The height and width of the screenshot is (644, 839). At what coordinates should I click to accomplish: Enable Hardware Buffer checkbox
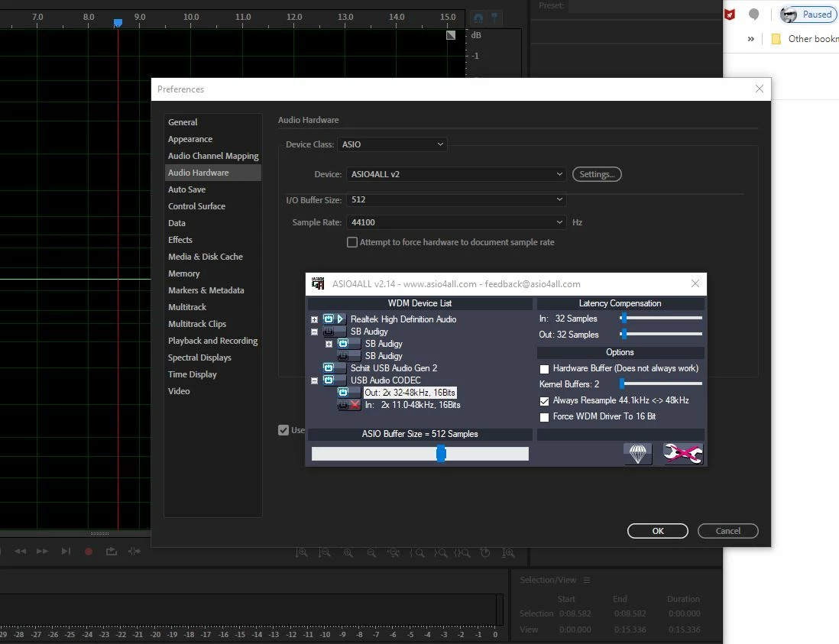(x=544, y=368)
